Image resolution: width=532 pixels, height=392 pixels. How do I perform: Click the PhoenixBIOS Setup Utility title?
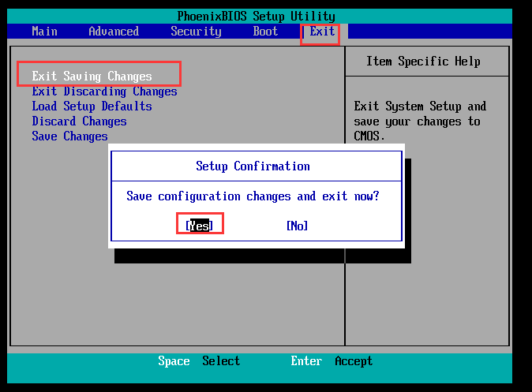pyautogui.click(x=257, y=17)
